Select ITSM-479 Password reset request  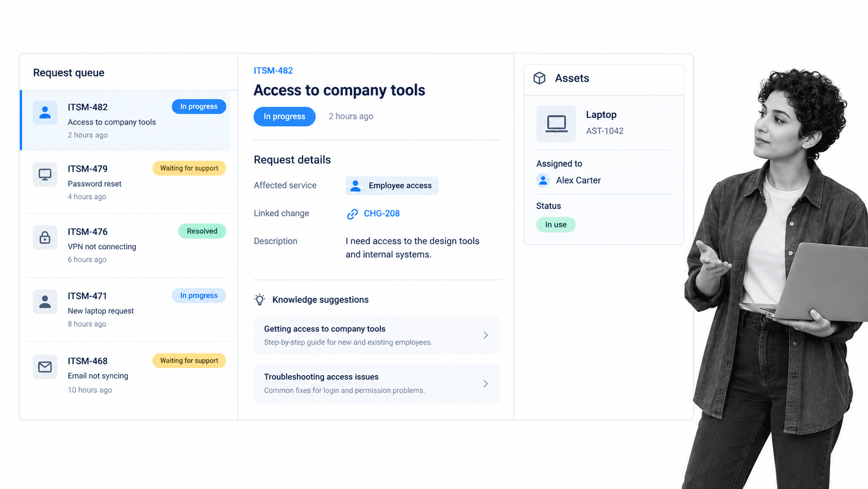click(128, 182)
